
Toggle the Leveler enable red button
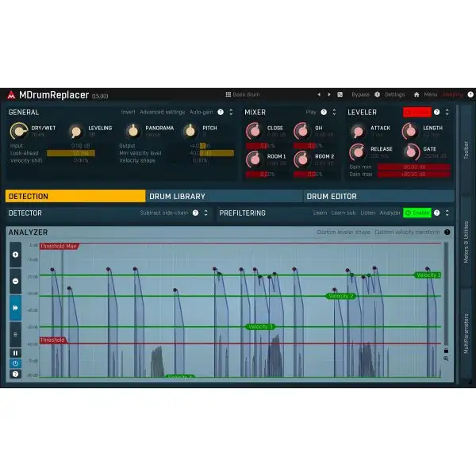tap(416, 112)
